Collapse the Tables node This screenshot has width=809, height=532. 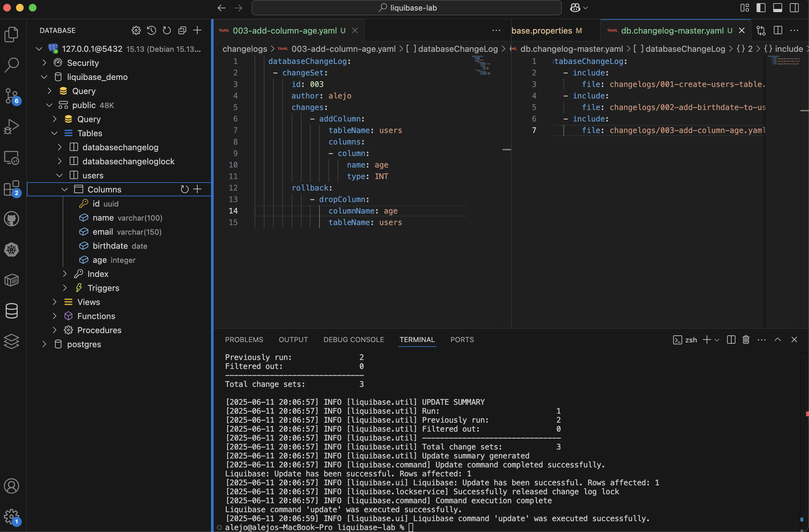[54, 133]
